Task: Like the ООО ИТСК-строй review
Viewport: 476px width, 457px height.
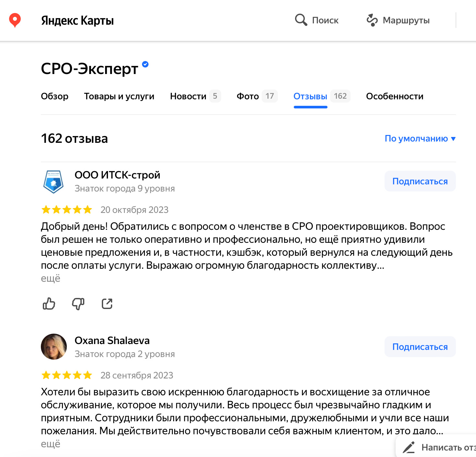Action: point(49,304)
